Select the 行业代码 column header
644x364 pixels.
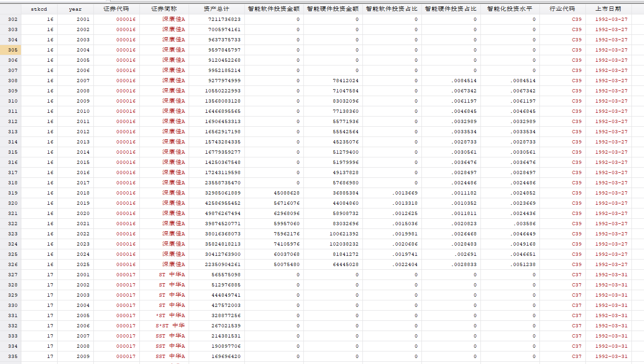click(562, 9)
